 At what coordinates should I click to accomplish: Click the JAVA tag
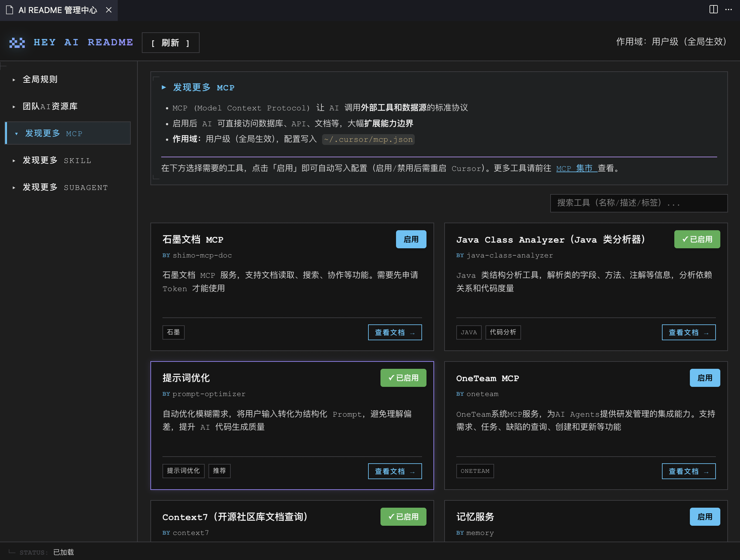469,333
